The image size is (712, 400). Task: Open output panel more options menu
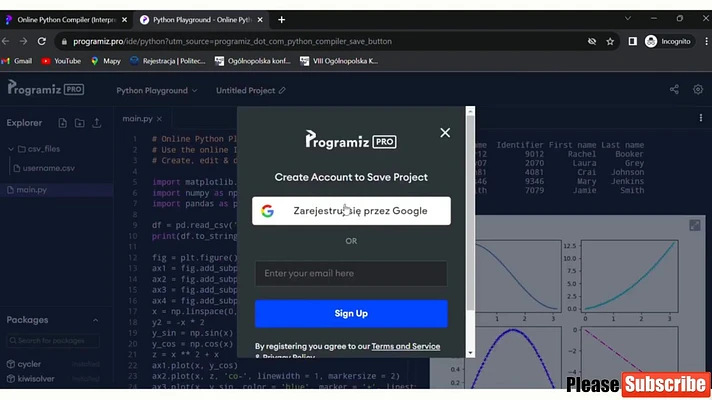pos(701,118)
